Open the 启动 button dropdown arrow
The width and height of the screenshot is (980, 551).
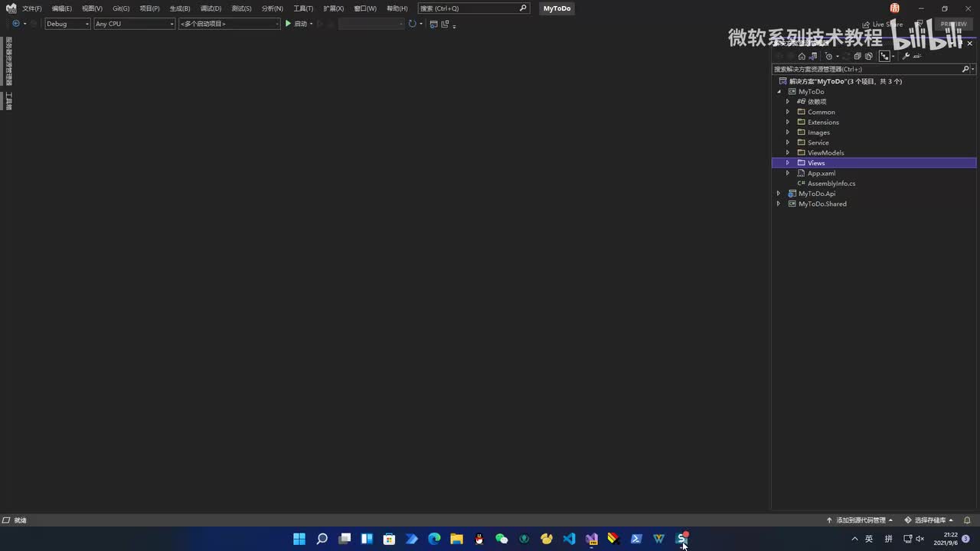(311, 24)
